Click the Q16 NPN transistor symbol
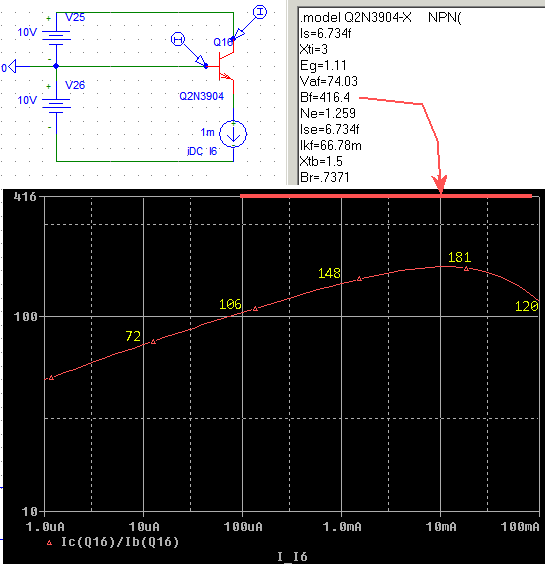The height and width of the screenshot is (564, 545). tap(226, 66)
